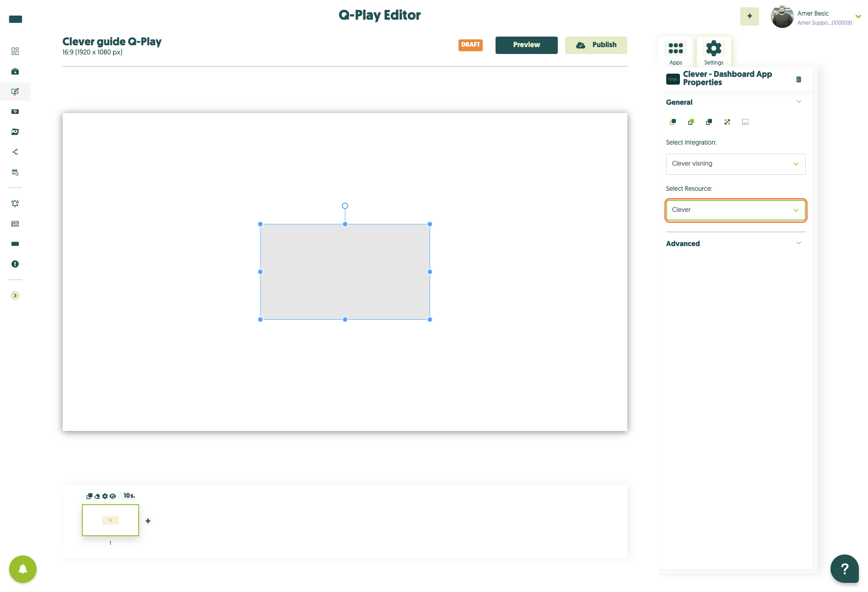Switch to the Apps tab
Screen dimensions: 868x592
[x=676, y=52]
